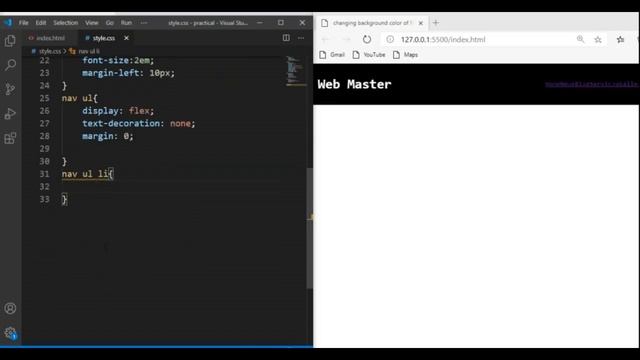The width and height of the screenshot is (640, 360).
Task: Go back in the browser
Action: [325, 39]
